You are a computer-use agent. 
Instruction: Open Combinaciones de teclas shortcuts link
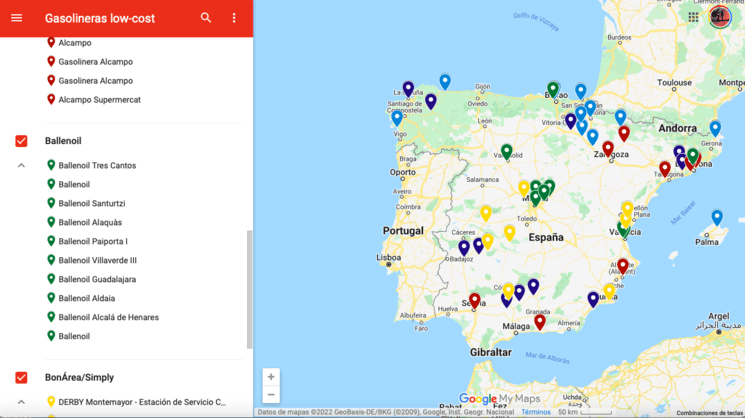709,413
